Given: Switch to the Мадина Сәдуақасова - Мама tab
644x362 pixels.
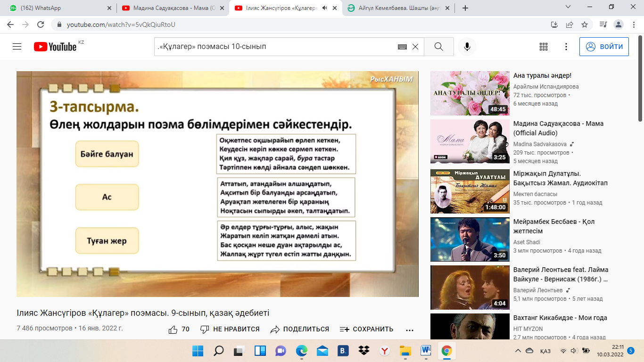Looking at the screenshot, I should 173,8.
